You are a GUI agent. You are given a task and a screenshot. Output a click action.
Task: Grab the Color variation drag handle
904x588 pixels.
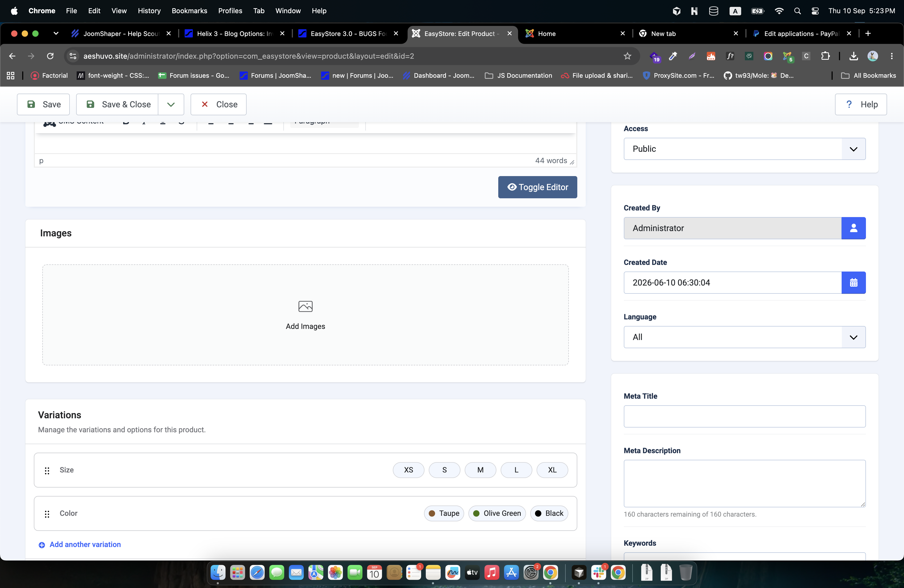pyautogui.click(x=47, y=514)
